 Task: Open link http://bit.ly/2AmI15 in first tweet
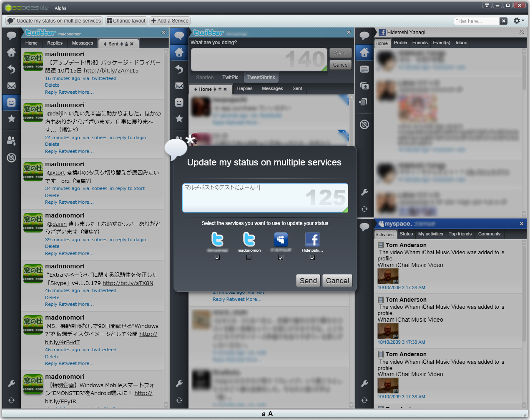point(111,70)
